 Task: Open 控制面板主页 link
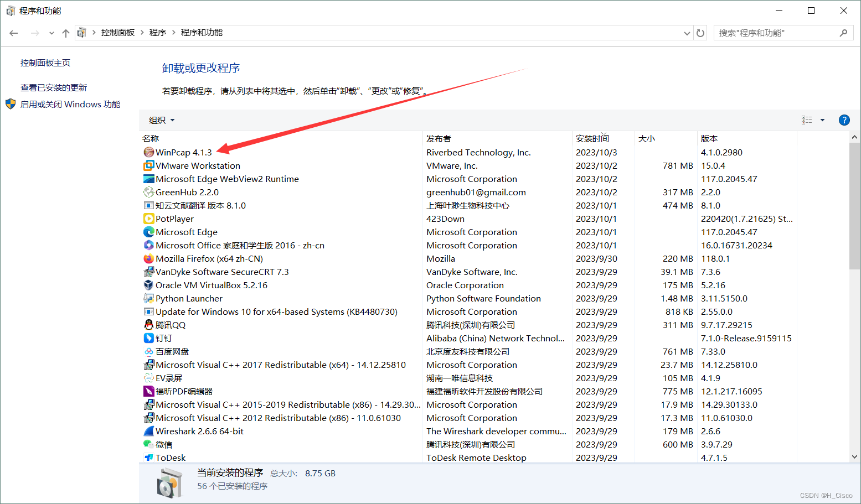point(45,63)
